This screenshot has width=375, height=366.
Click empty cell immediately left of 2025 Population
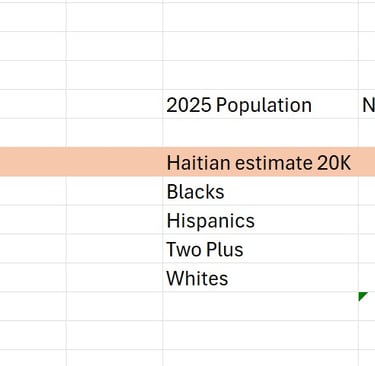[114, 104]
